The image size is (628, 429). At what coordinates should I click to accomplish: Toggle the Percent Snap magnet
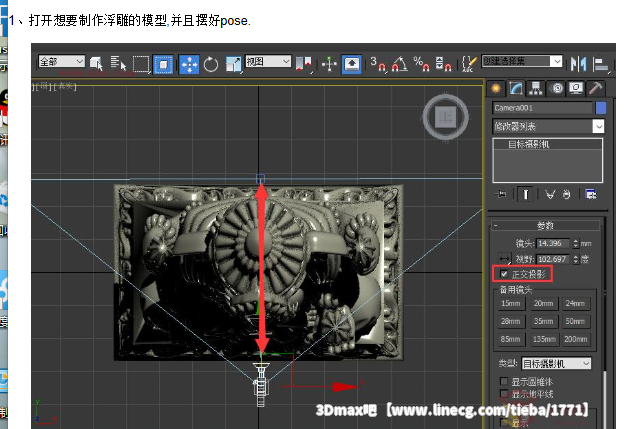click(421, 64)
